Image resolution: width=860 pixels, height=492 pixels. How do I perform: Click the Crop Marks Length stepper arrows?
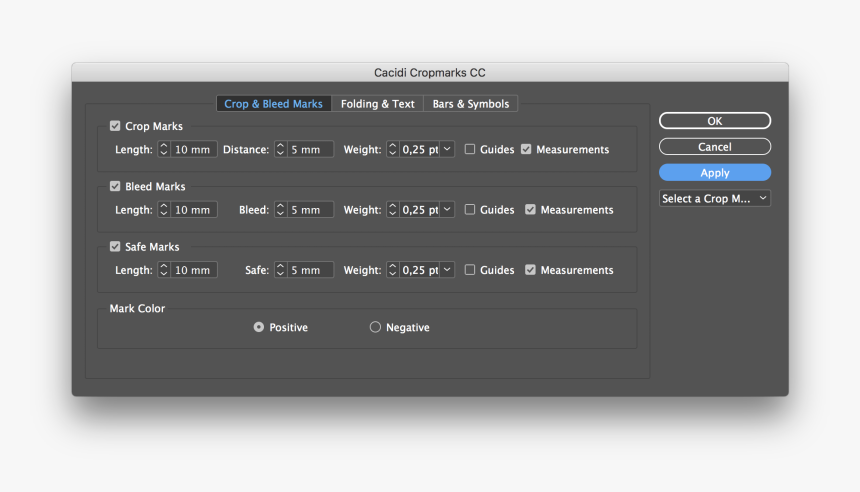tap(163, 149)
